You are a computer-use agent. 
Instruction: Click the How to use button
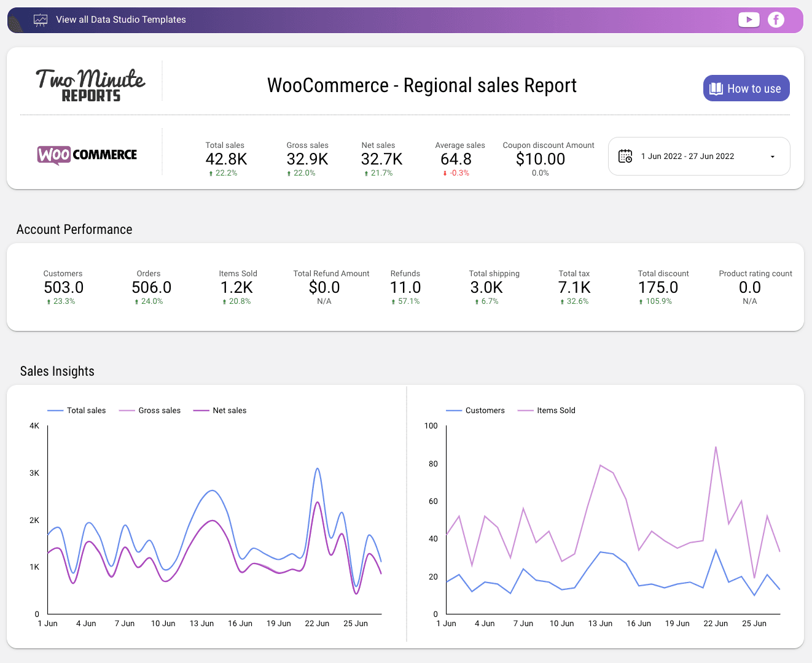[746, 88]
